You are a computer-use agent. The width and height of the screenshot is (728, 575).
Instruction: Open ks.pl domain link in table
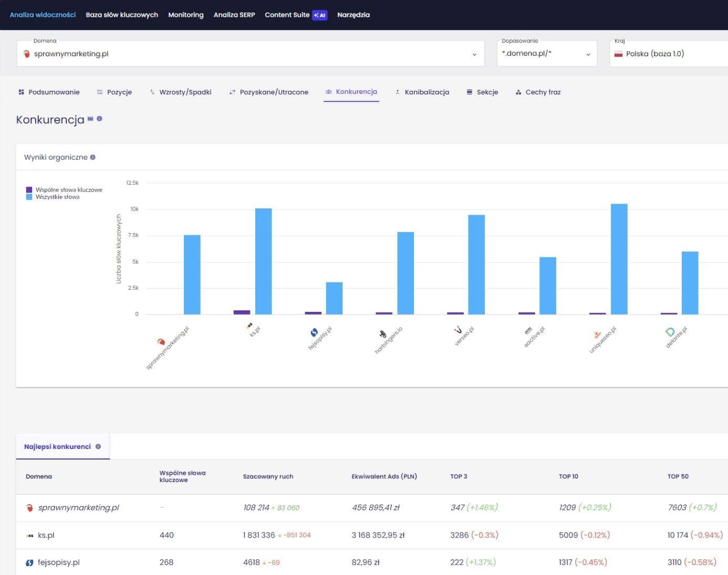[46, 535]
